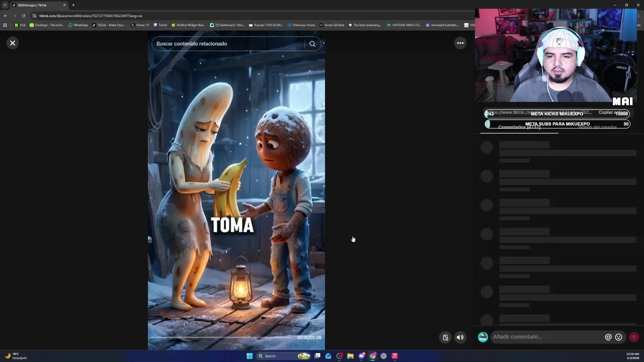Open the three-dots more options menu
Viewport: 644px width, 362px height.
pos(460,43)
